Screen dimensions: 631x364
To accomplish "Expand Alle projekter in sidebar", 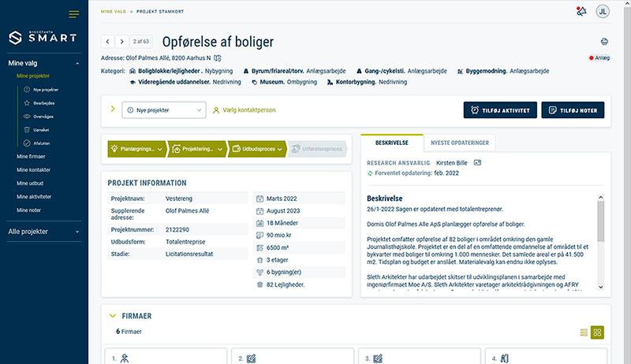I will [77, 232].
